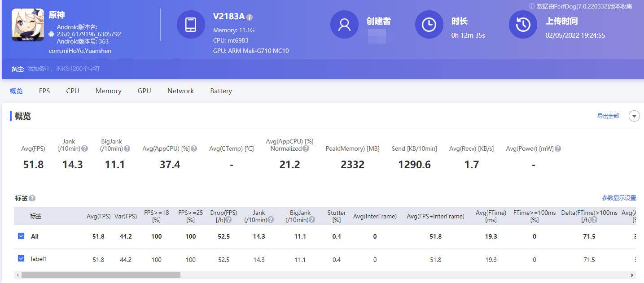Uncheck the All row checkbox
This screenshot has width=644, height=283.
[21, 236]
